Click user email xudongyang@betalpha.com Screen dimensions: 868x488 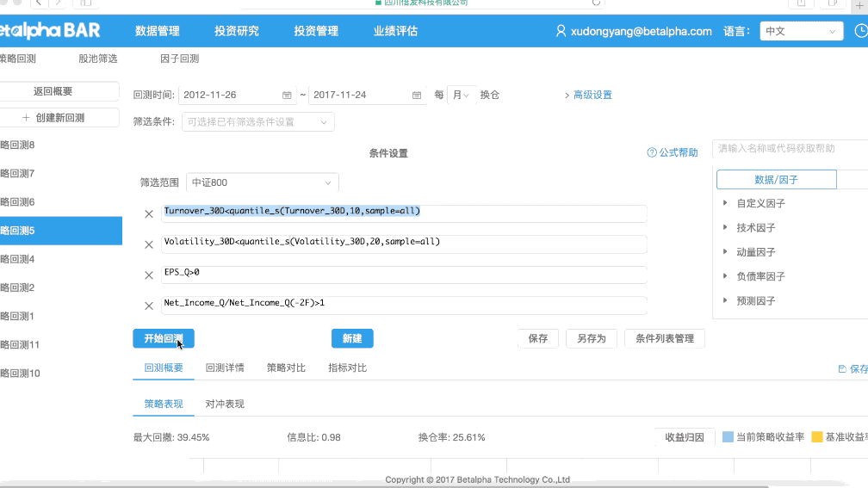641,32
